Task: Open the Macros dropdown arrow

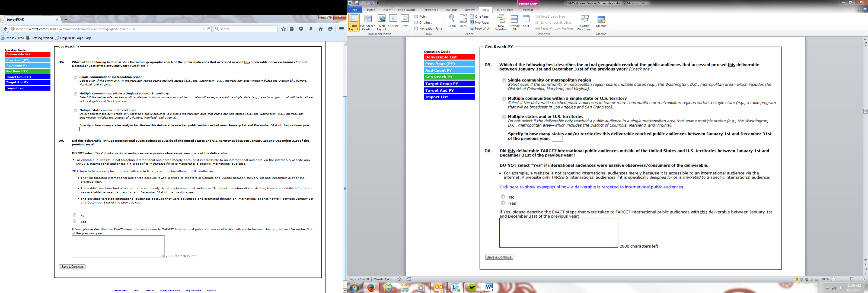Action: coord(601,29)
